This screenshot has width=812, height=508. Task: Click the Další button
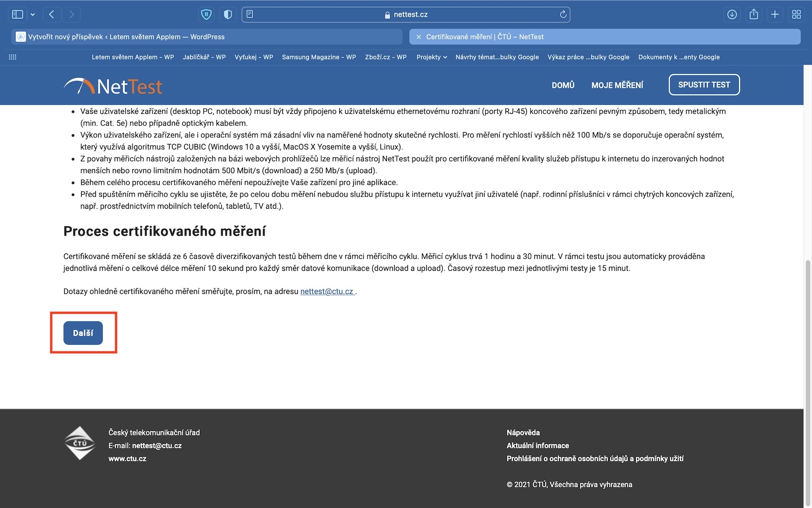point(83,333)
